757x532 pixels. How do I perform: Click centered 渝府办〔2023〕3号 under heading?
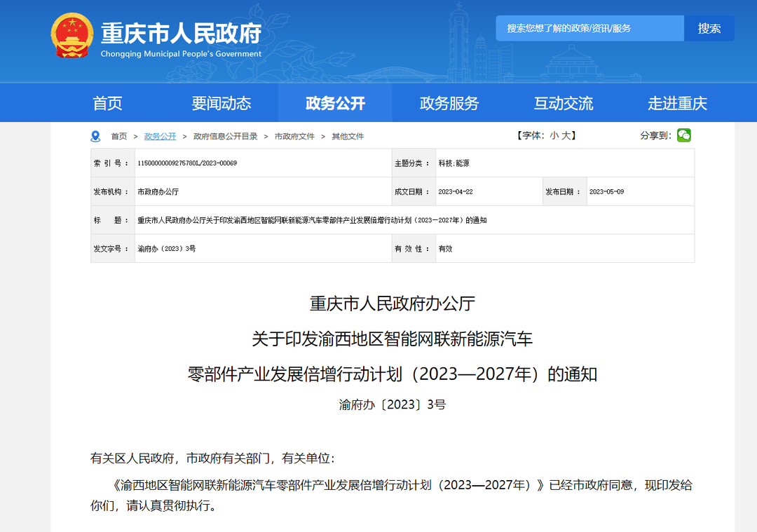coord(393,404)
